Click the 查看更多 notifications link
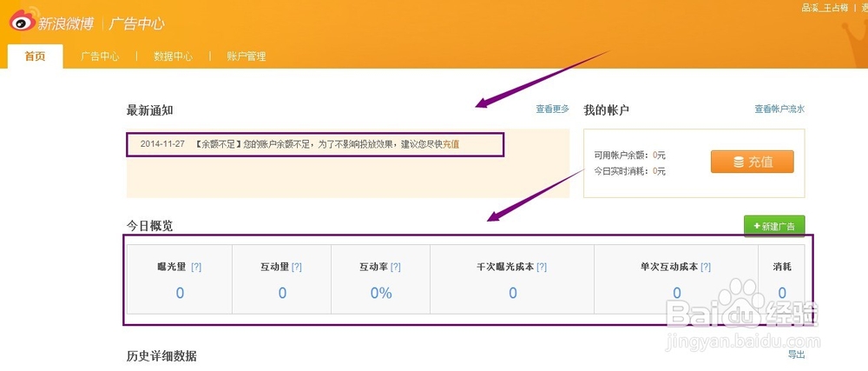Image resolution: width=868 pixels, height=371 pixels. 552,109
